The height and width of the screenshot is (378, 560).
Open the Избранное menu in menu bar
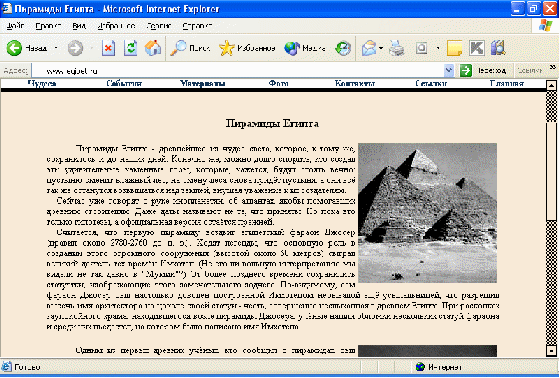(116, 26)
